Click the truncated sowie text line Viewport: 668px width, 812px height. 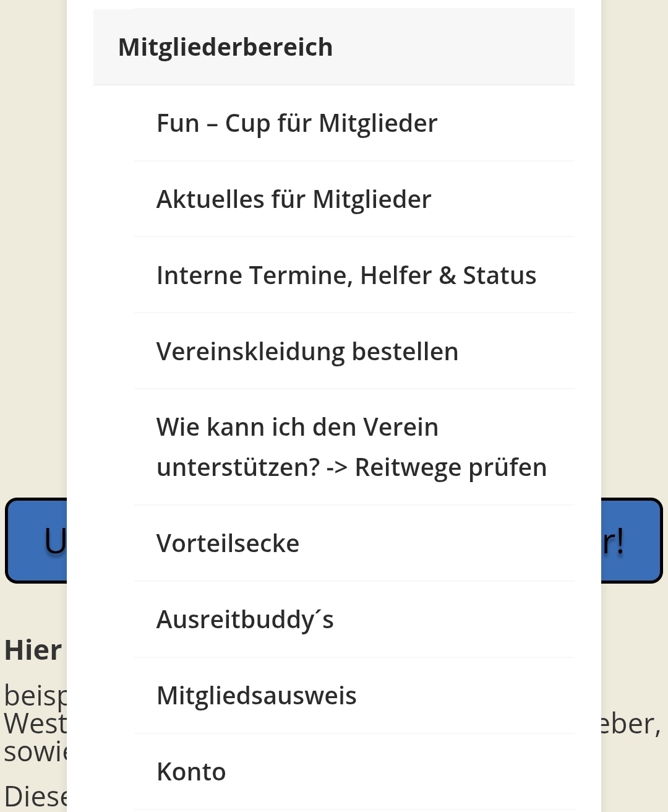pos(35,751)
